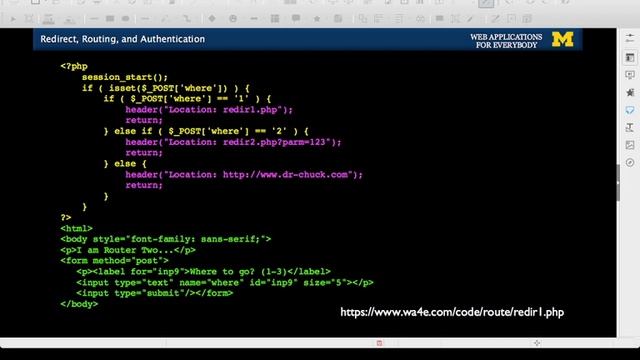Click the table grid toolbar icon
640x360 pixels.
[275, 18]
